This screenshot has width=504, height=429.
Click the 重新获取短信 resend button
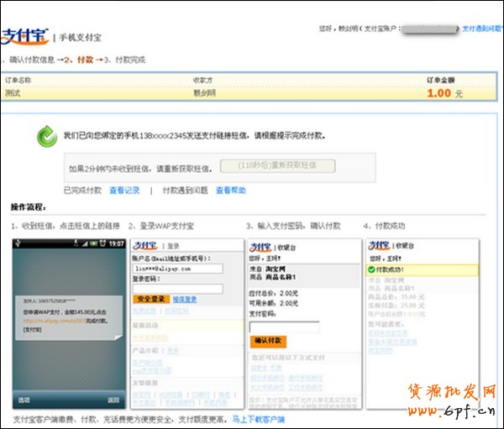click(277, 165)
